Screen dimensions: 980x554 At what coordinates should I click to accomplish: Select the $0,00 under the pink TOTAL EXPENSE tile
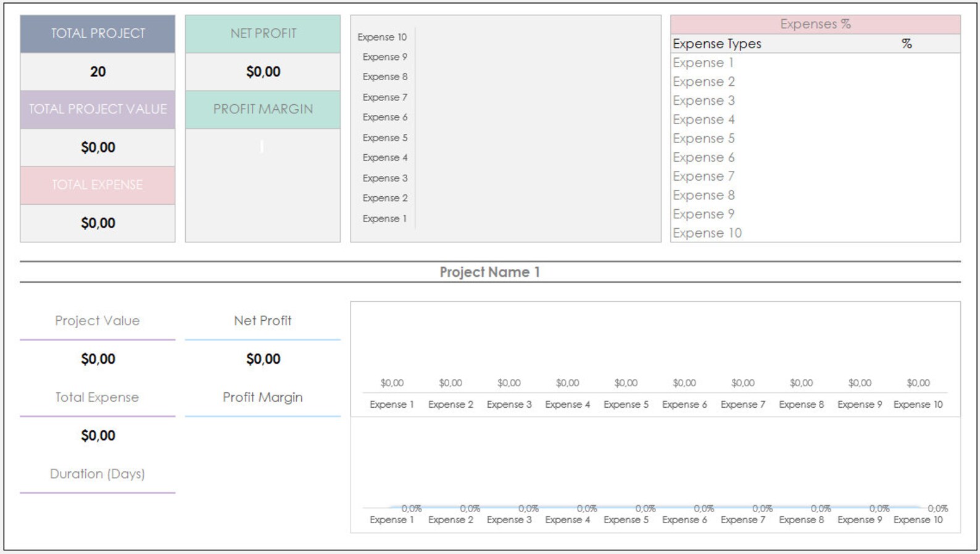point(98,223)
